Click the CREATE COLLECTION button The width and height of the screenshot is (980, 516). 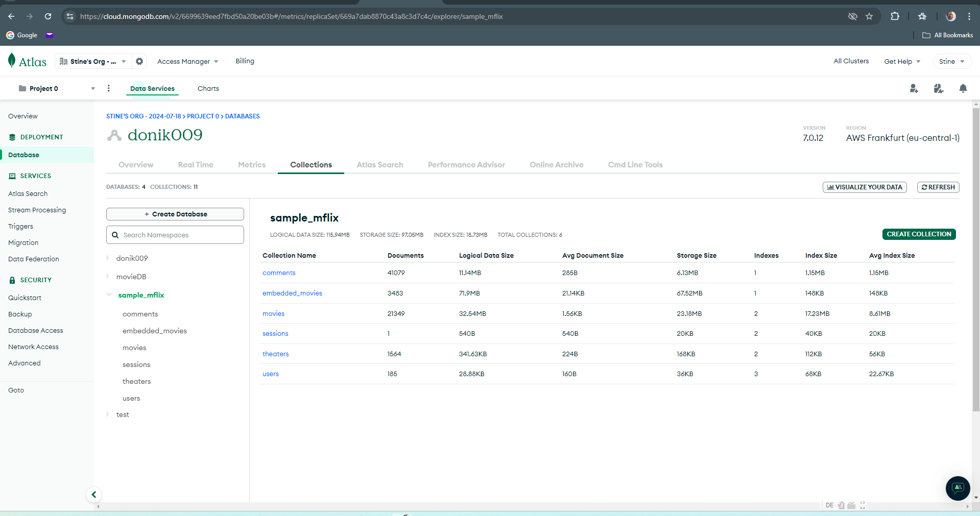[919, 234]
